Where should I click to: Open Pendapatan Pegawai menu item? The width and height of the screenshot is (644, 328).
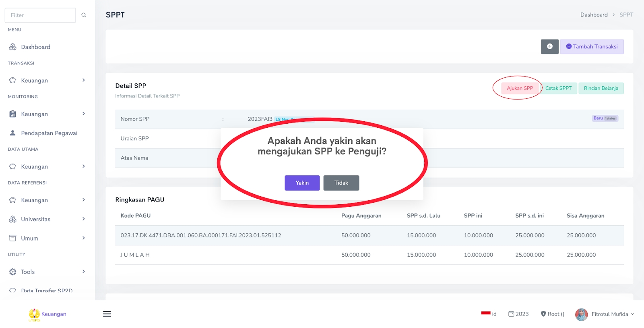pyautogui.click(x=49, y=133)
